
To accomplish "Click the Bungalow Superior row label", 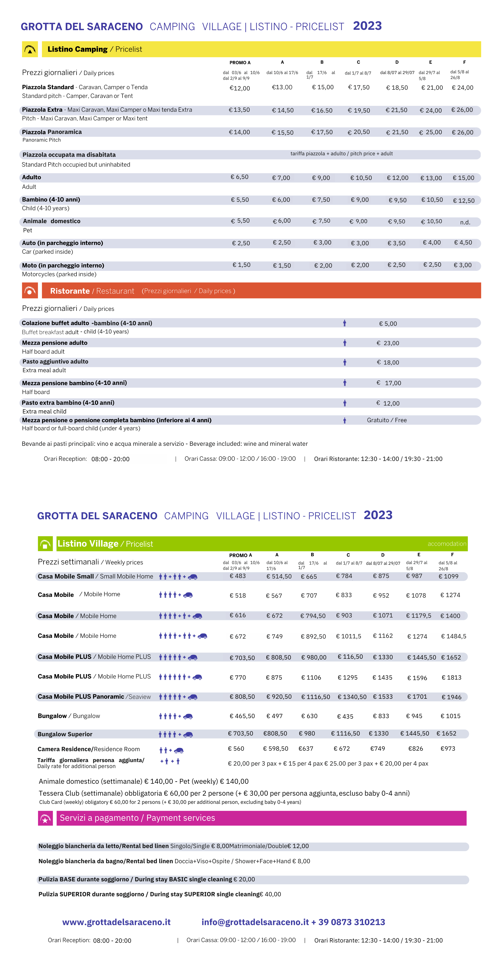I will pos(65,734).
